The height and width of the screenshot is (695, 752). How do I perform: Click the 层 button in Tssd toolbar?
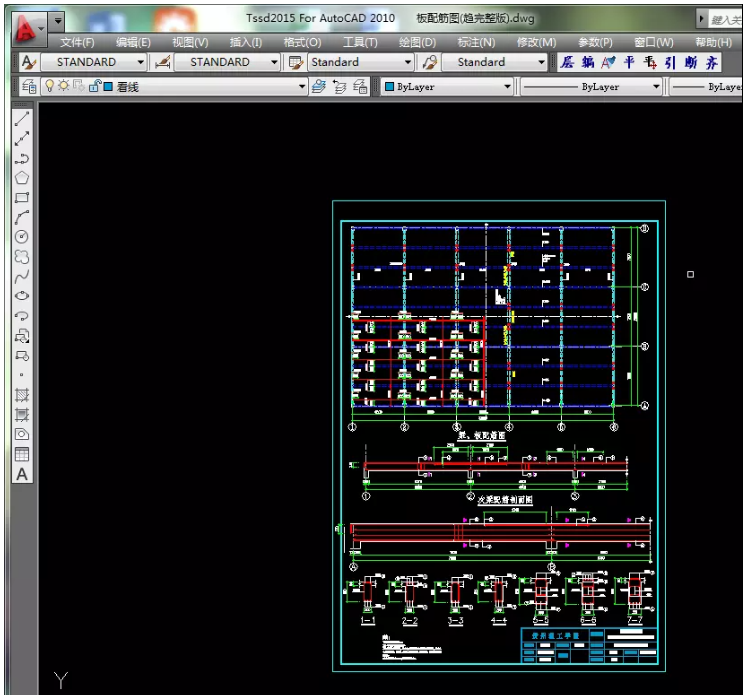(567, 62)
